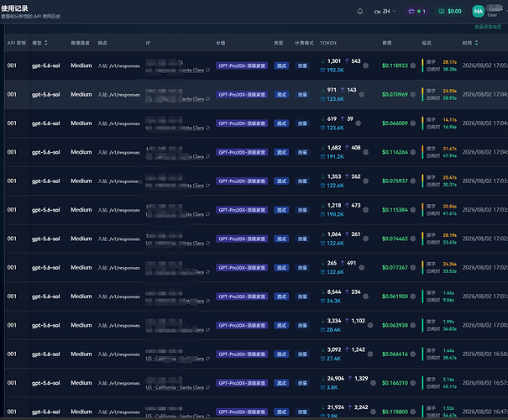Screen dimensions: 508x420
Task: Open the $0.00 wallet balance
Action: coord(450,12)
